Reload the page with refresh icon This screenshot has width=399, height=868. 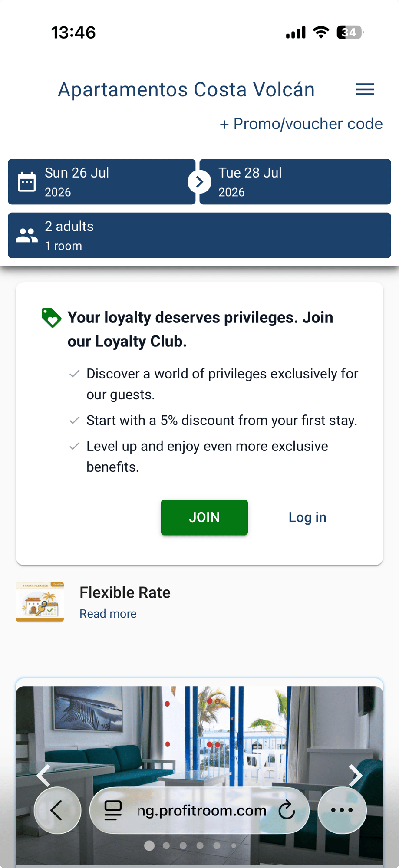[287, 810]
